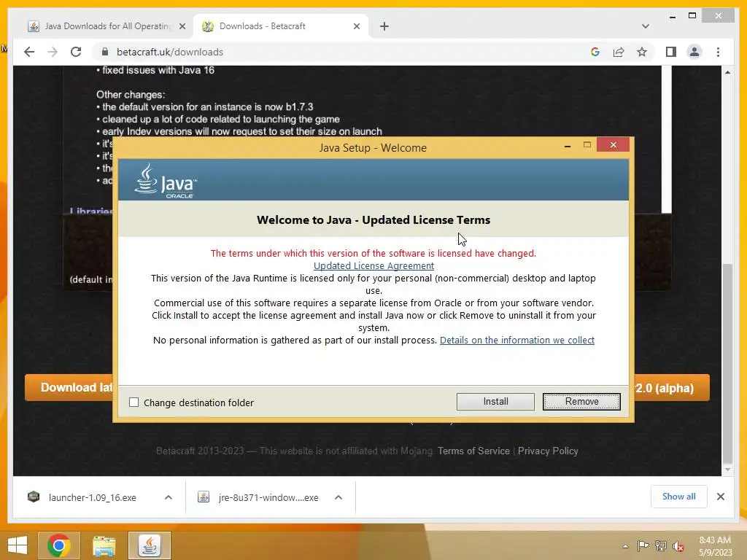This screenshot has width=747, height=560.
Task: Go back in Chrome
Action: pos(29,52)
